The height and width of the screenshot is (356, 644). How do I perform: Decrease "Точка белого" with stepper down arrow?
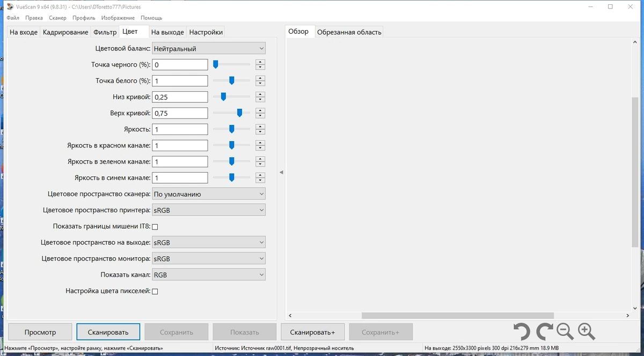point(260,84)
